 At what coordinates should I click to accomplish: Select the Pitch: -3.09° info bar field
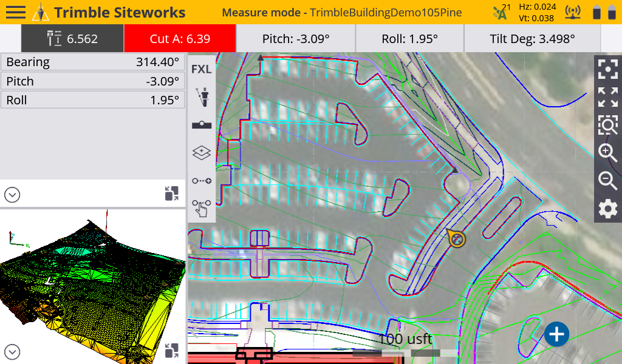pos(296,38)
